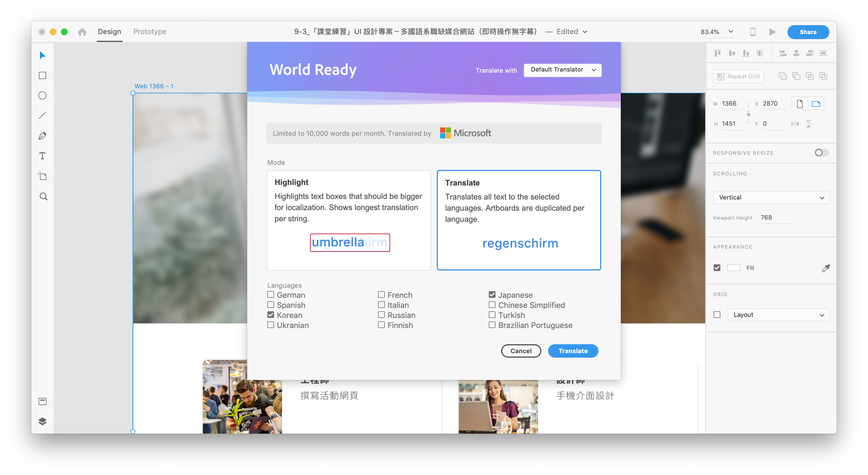Click the boolean Subtract icon

click(x=797, y=76)
